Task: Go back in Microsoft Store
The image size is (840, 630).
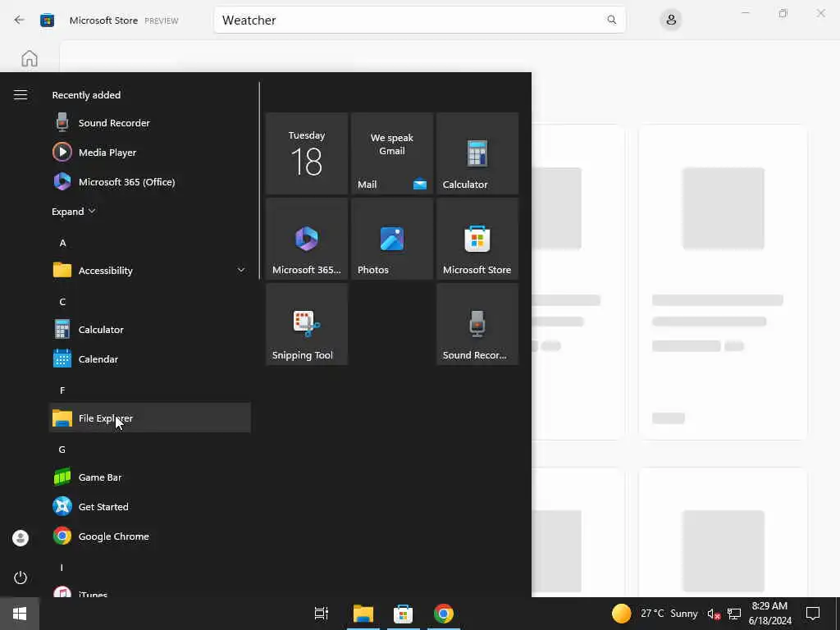Action: pyautogui.click(x=20, y=20)
